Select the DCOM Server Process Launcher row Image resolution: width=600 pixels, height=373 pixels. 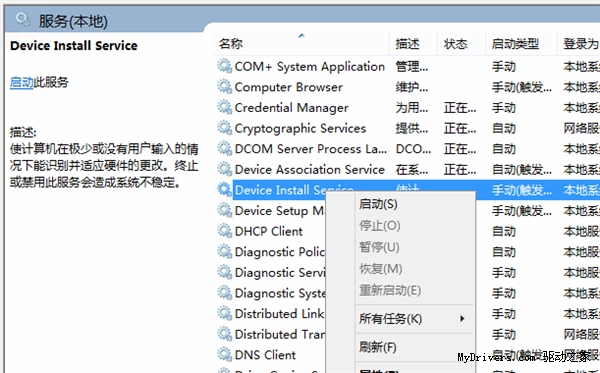(407, 149)
